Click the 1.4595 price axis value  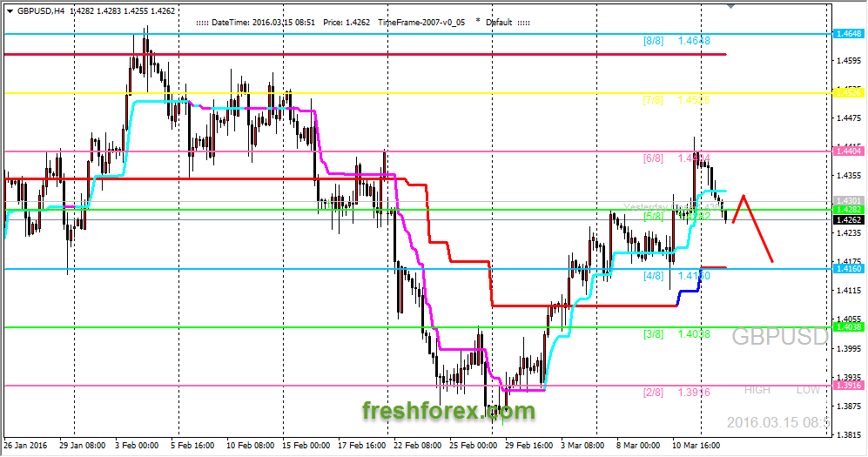point(849,60)
